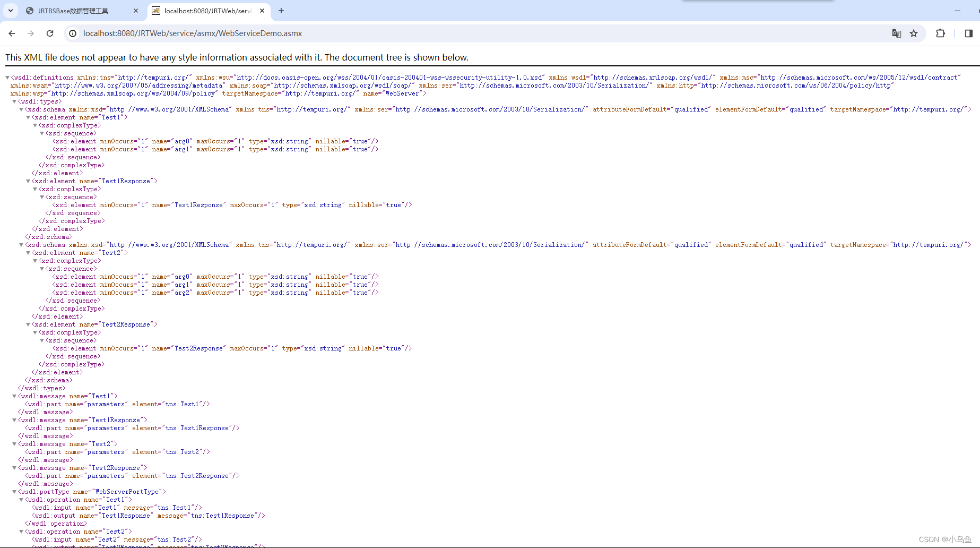Image resolution: width=980 pixels, height=548 pixels.
Task: Select the localhost:8080/JRTWeb tab
Action: 207,11
